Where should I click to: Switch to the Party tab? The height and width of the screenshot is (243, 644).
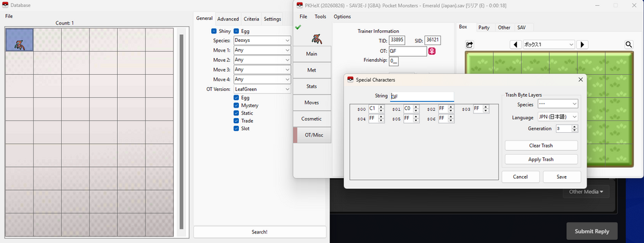point(484,28)
